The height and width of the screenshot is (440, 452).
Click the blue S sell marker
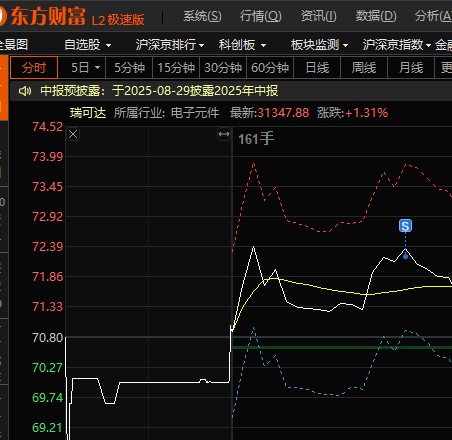405,226
